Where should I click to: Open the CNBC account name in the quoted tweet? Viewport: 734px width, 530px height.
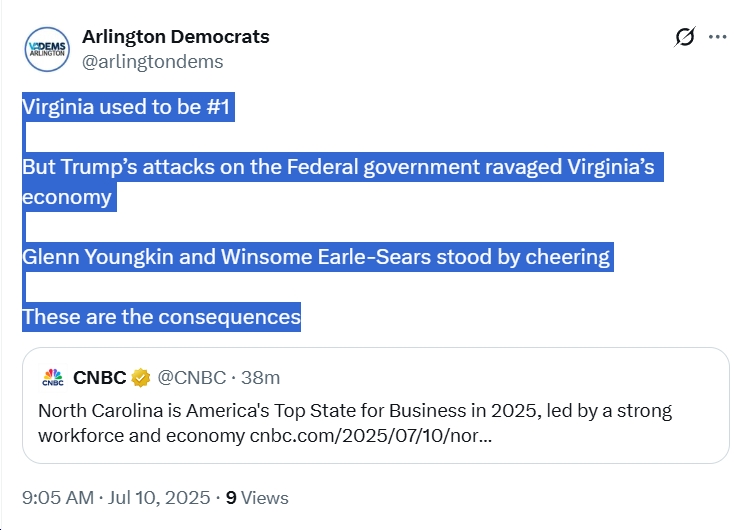click(x=100, y=377)
